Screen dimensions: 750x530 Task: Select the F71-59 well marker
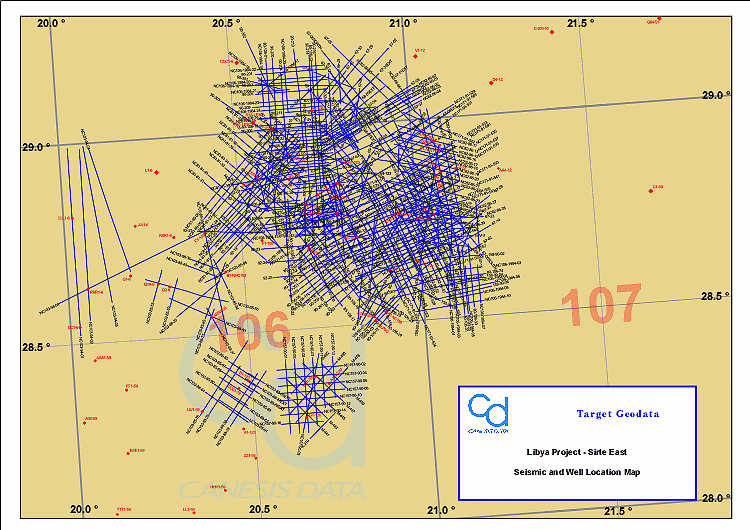126,389
